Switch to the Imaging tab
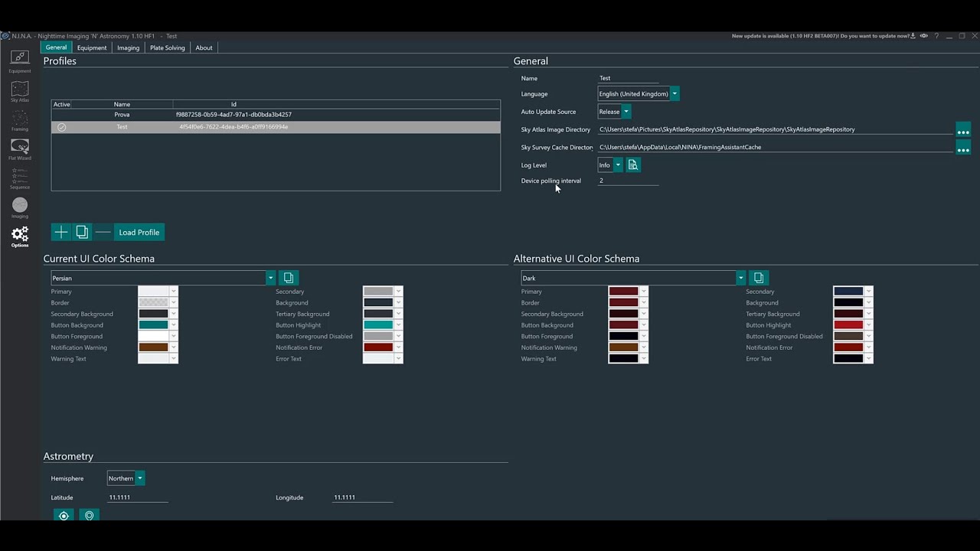Viewport: 980px width, 551px height. 128,47
